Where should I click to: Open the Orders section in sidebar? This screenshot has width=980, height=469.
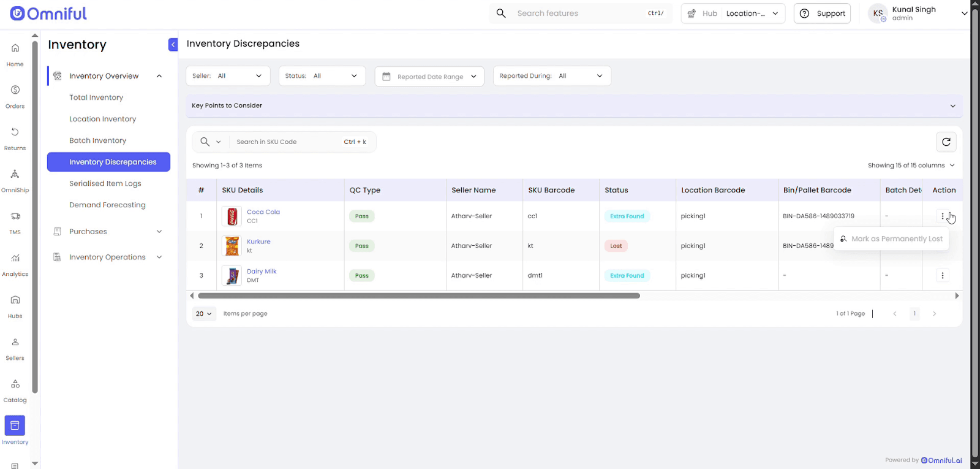15,96
